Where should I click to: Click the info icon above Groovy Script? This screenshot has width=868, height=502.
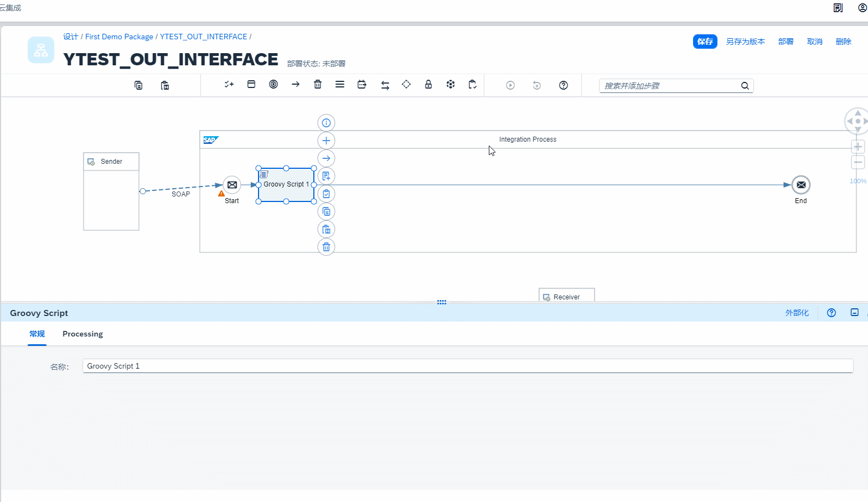326,123
